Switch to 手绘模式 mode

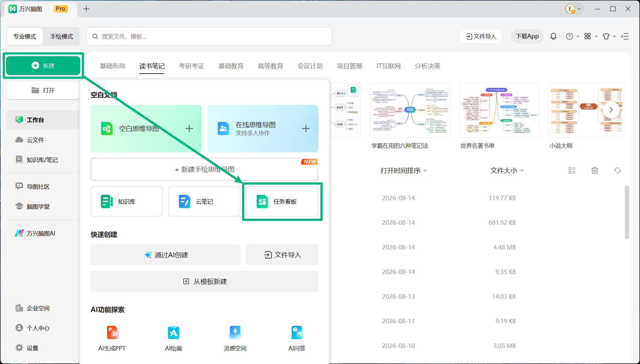click(62, 36)
